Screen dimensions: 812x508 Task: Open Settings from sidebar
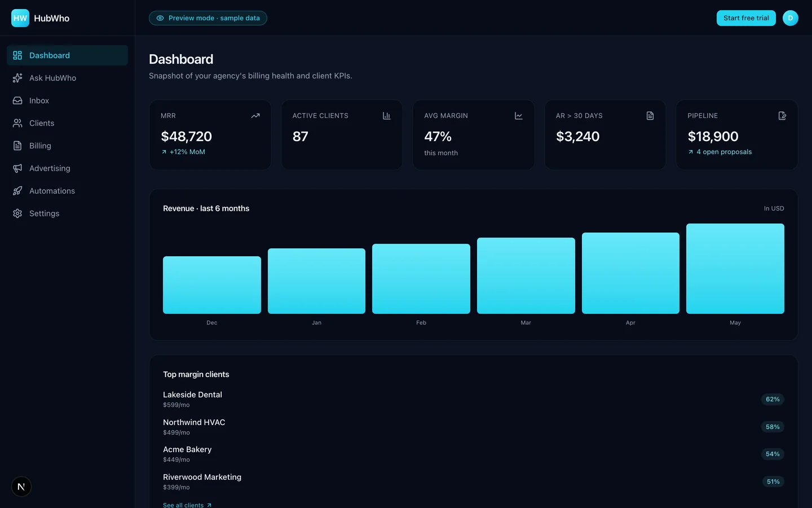coord(67,213)
